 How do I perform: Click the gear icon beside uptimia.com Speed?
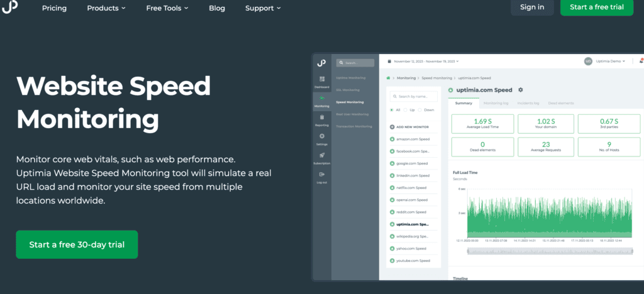520,90
